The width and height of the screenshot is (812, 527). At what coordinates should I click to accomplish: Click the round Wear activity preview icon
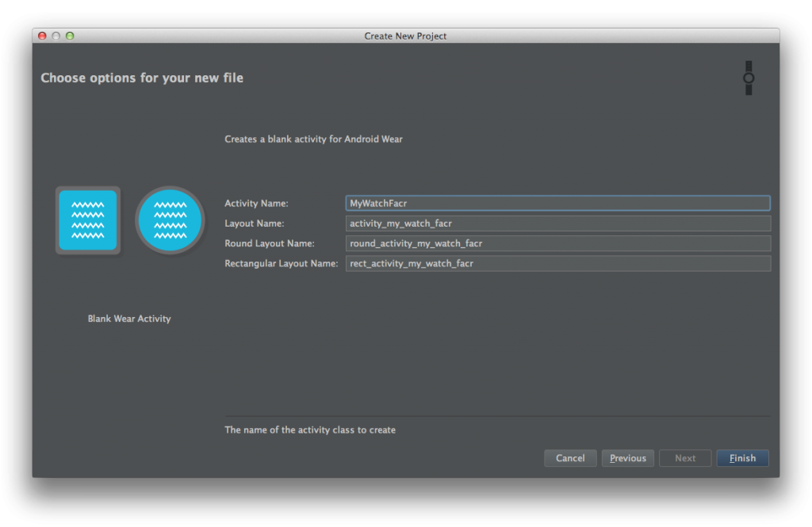[x=170, y=220]
